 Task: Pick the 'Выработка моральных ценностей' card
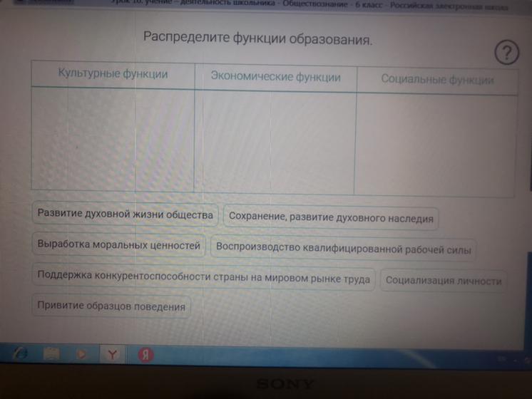[x=119, y=244]
